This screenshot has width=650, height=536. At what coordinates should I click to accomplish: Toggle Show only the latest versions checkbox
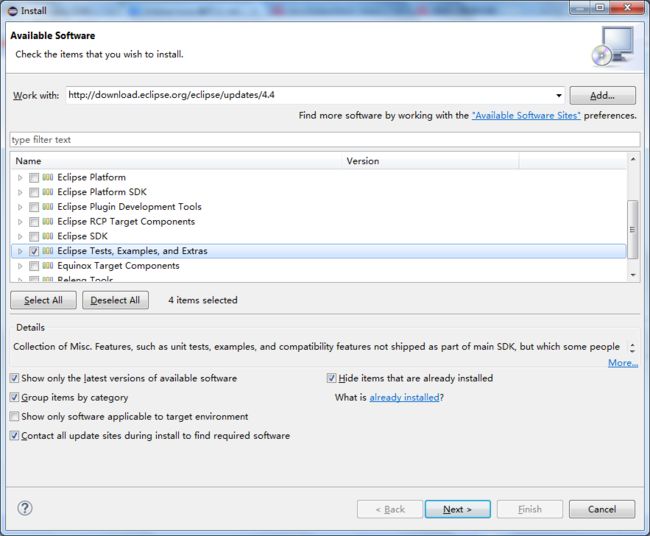click(x=15, y=378)
